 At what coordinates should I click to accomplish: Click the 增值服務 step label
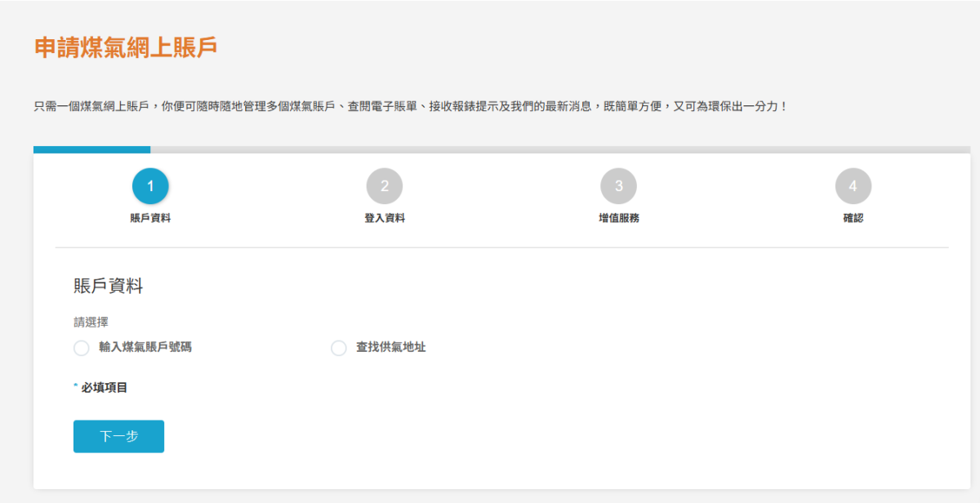coord(618,218)
